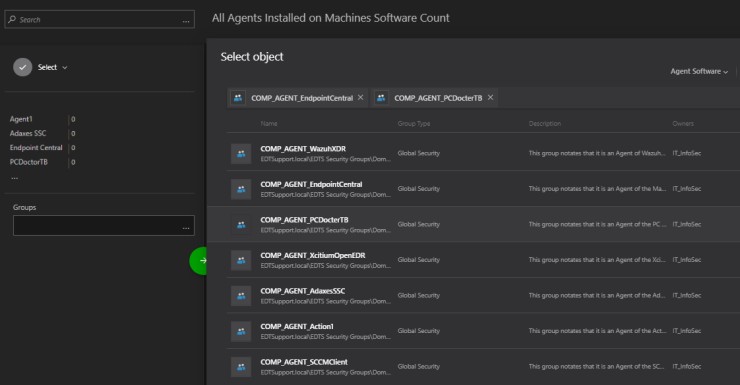Click group icon for COMP_AGENT_SCCMClient
This screenshot has height=385, width=740.
pos(241,367)
